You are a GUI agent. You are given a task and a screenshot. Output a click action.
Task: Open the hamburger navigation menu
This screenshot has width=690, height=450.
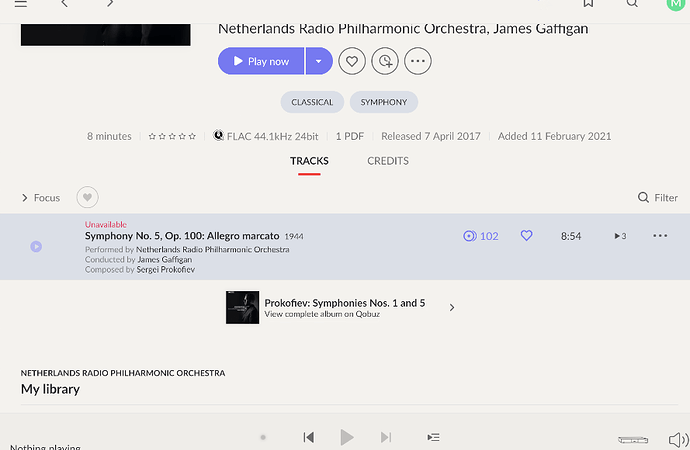tap(21, 4)
